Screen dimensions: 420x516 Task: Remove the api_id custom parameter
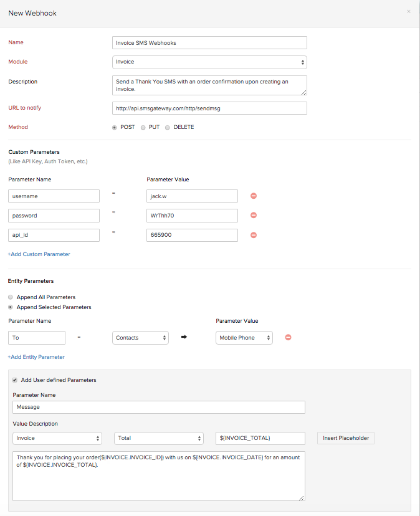(x=253, y=235)
